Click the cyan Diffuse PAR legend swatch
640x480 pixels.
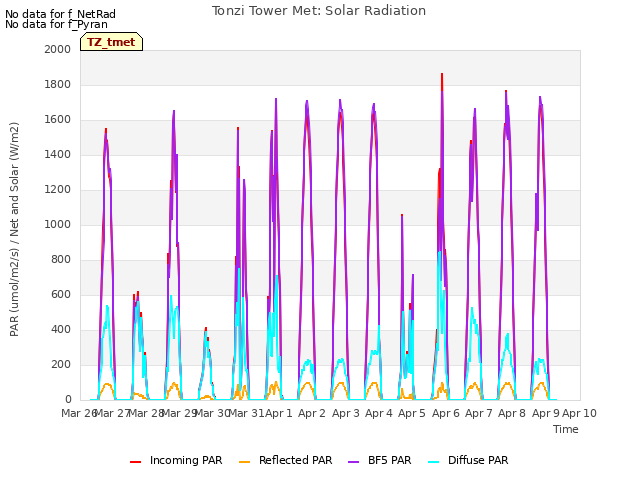click(x=434, y=462)
